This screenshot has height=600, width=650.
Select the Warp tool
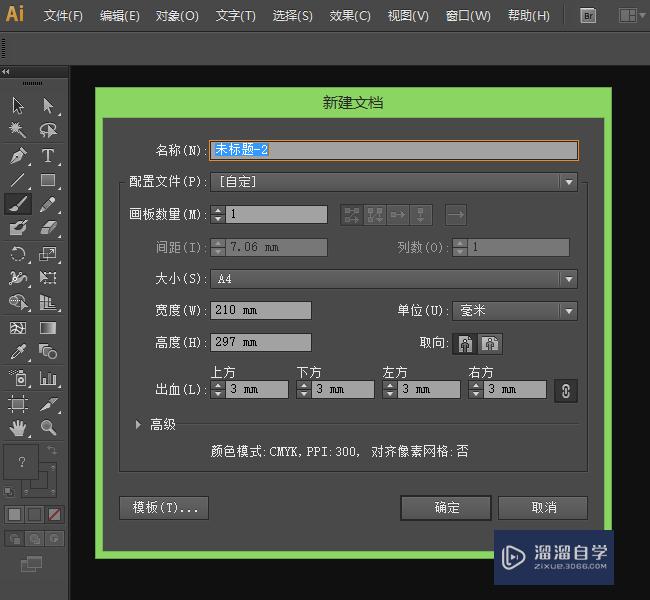click(x=18, y=277)
